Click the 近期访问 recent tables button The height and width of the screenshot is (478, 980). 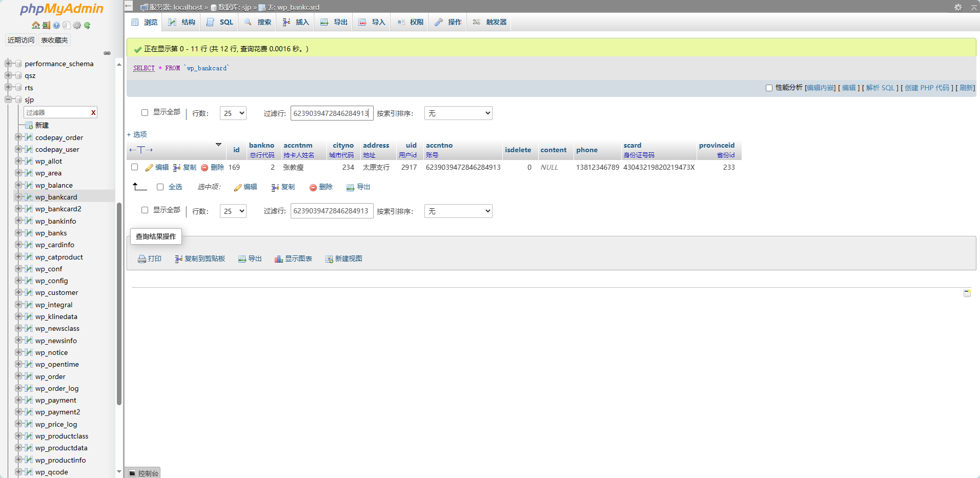pyautogui.click(x=21, y=40)
